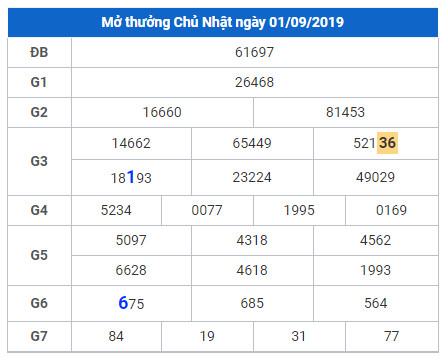This screenshot has height=360, width=447.
Task: Select the G1 row label
Action: point(39,82)
